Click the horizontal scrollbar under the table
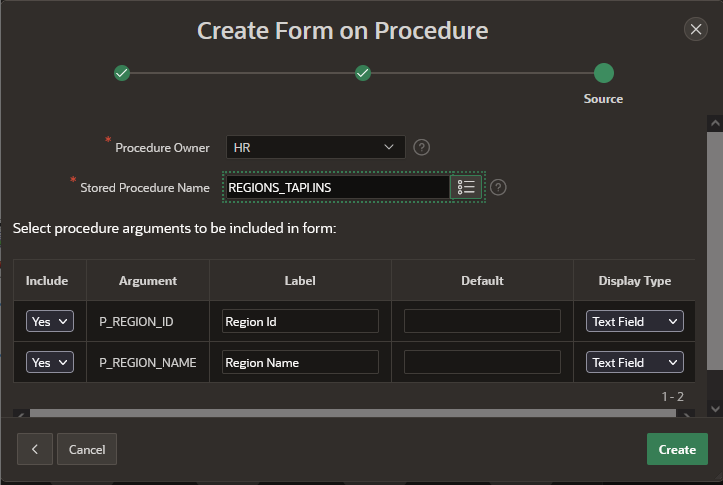Screen dimensions: 723x485 353,413
